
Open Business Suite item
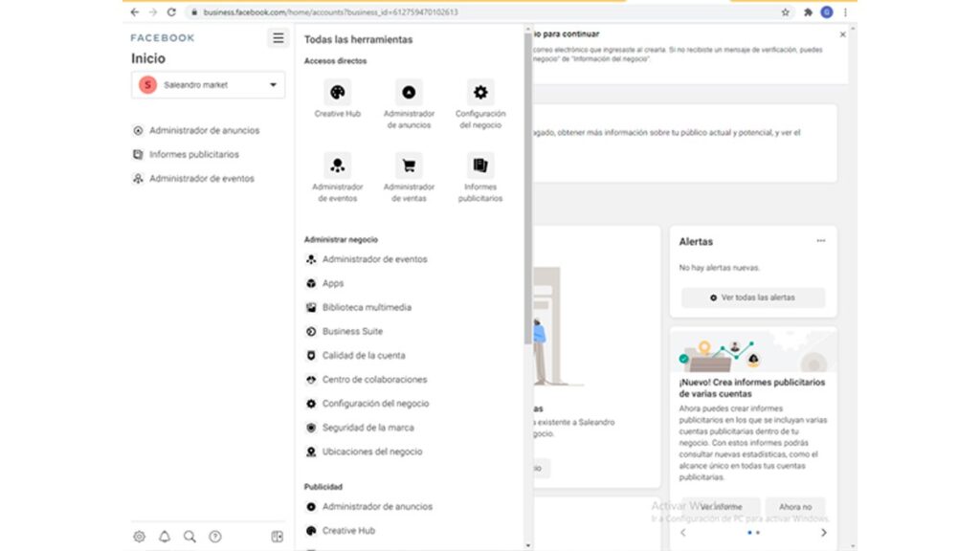pyautogui.click(x=344, y=332)
